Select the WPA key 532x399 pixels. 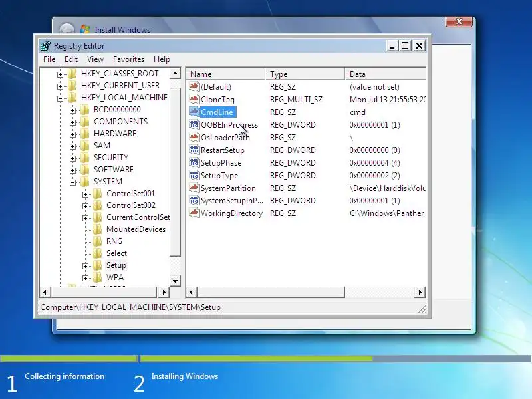tap(114, 277)
